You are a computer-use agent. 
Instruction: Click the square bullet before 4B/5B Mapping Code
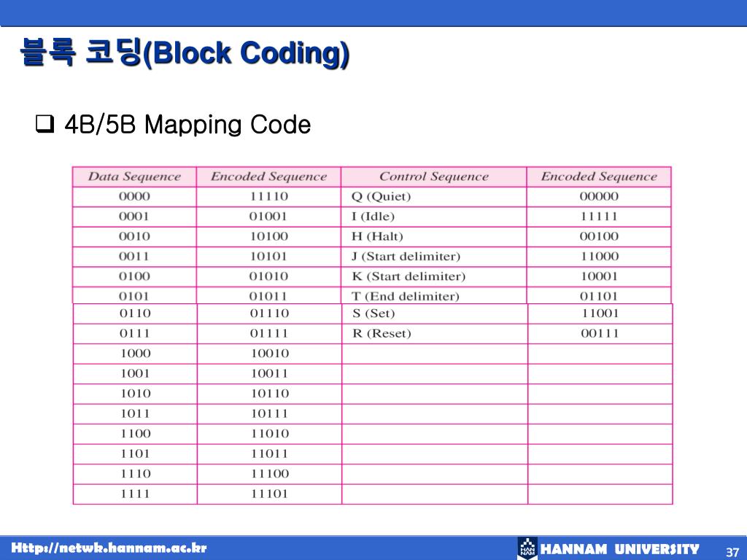[x=44, y=124]
